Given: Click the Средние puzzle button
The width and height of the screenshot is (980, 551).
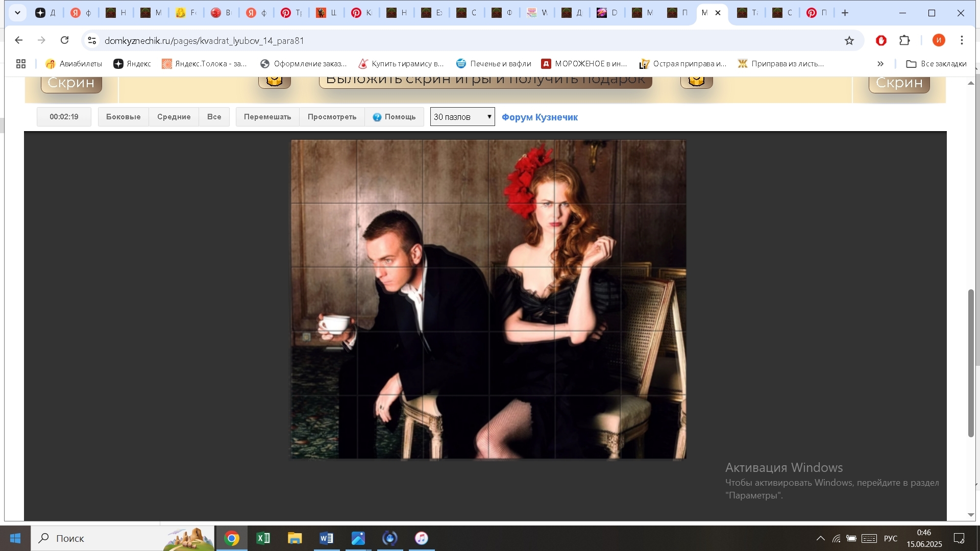Looking at the screenshot, I should coord(174,117).
